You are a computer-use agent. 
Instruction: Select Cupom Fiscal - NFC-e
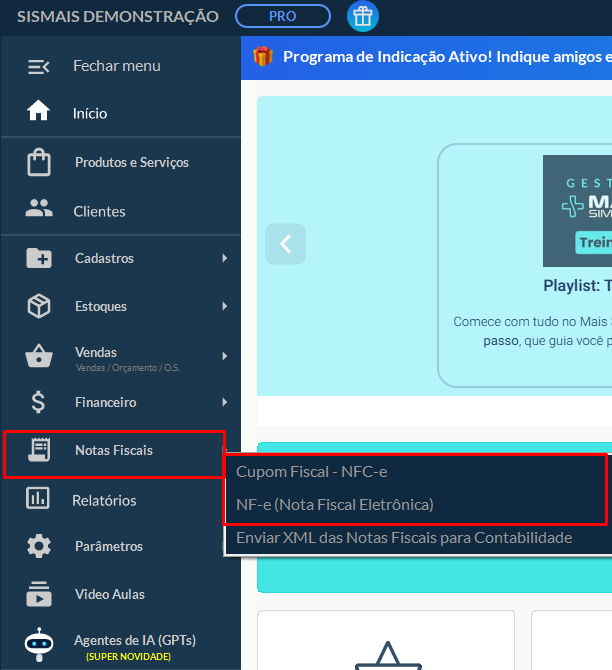[311, 471]
